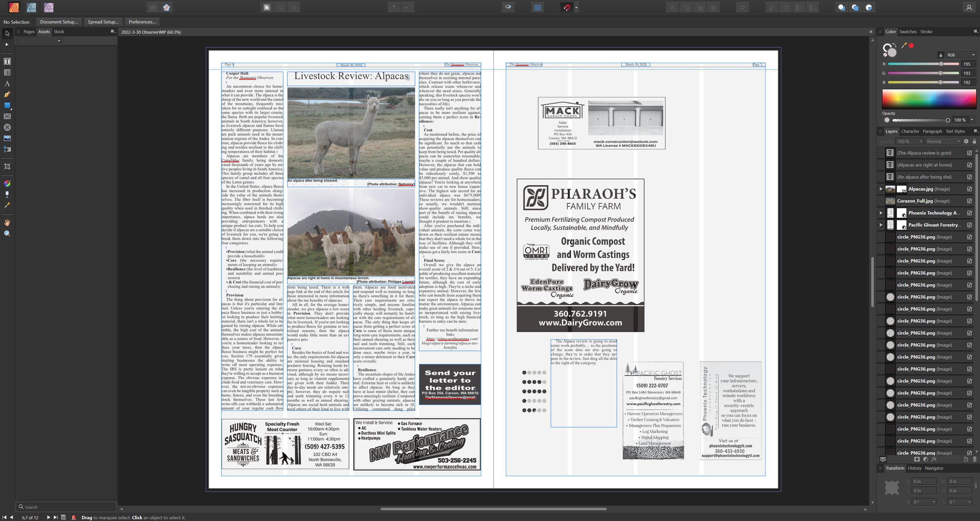Switch to the History tab
980x521 pixels.
(x=914, y=468)
